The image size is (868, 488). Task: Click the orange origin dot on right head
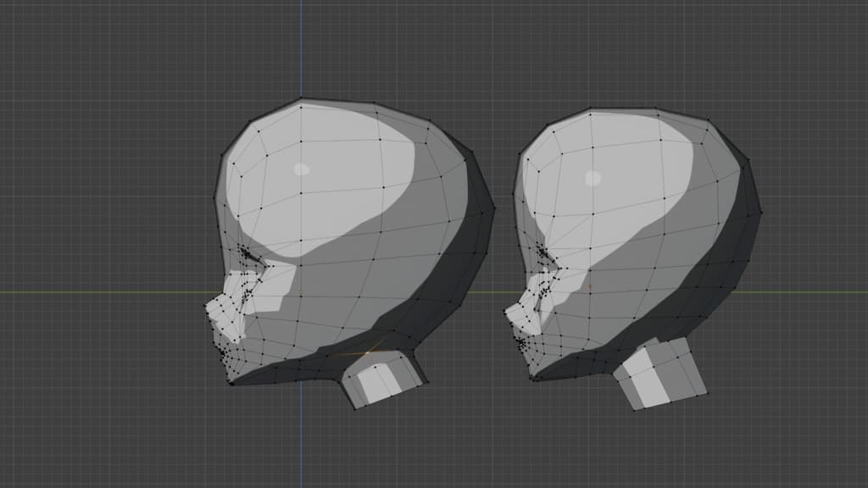pyautogui.click(x=590, y=286)
